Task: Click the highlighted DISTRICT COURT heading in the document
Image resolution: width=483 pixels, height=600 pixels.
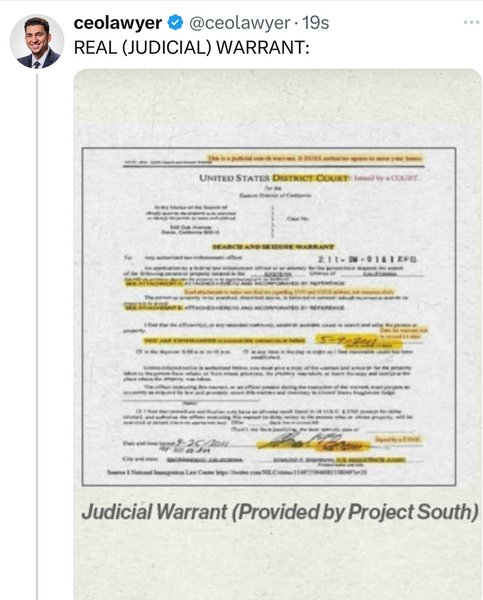Action: coord(310,178)
